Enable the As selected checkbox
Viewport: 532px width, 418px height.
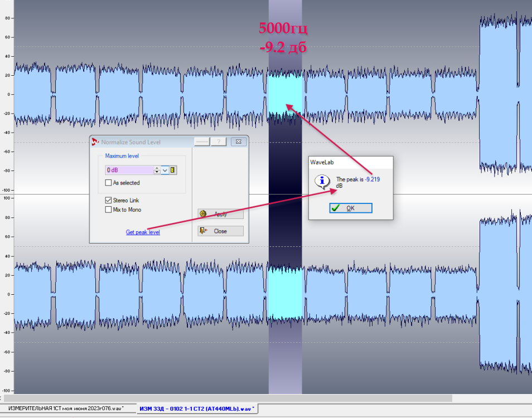108,183
